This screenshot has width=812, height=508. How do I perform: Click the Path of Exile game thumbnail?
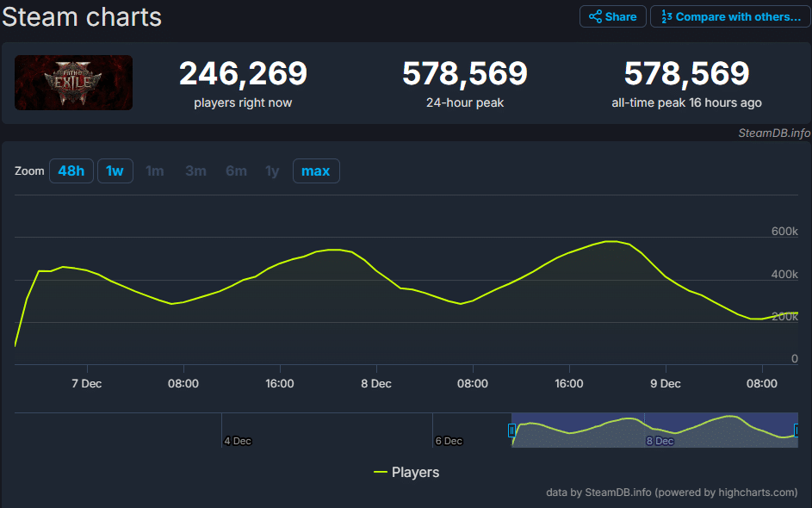click(x=73, y=83)
